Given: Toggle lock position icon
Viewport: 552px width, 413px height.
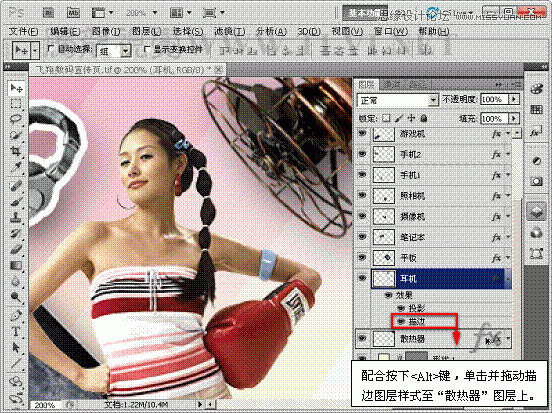Looking at the screenshot, I should coord(411,118).
